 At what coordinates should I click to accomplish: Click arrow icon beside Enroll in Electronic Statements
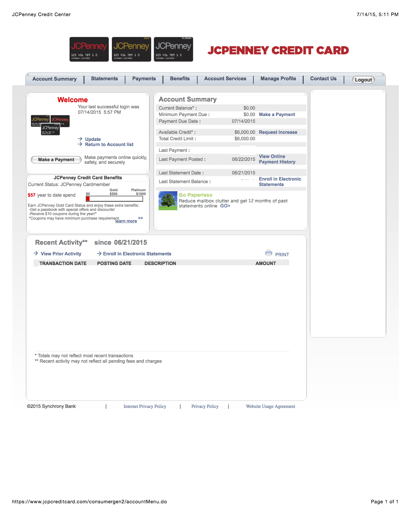pos(99,254)
